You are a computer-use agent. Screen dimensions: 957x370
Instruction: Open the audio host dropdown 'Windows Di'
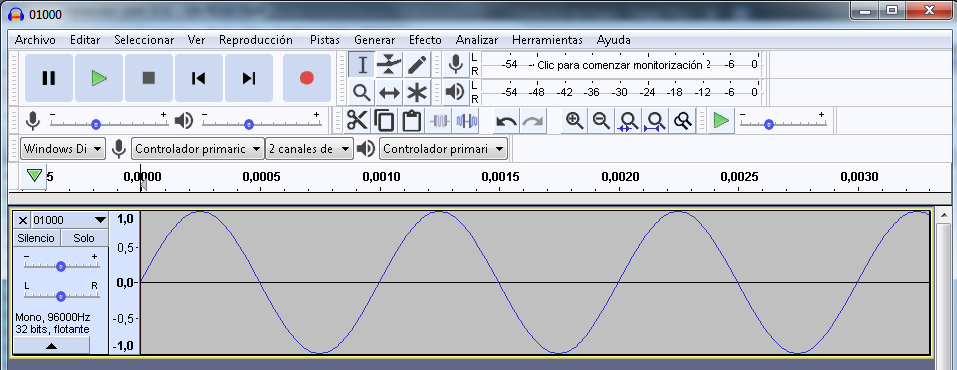tap(62, 148)
